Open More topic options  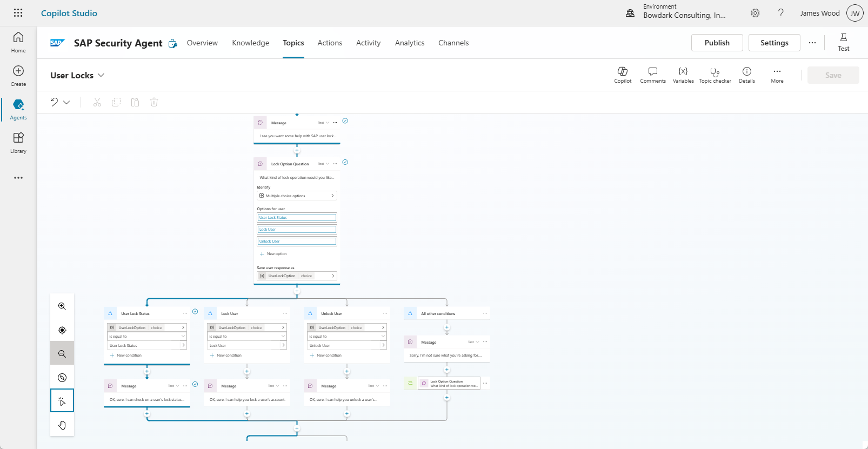pos(777,75)
